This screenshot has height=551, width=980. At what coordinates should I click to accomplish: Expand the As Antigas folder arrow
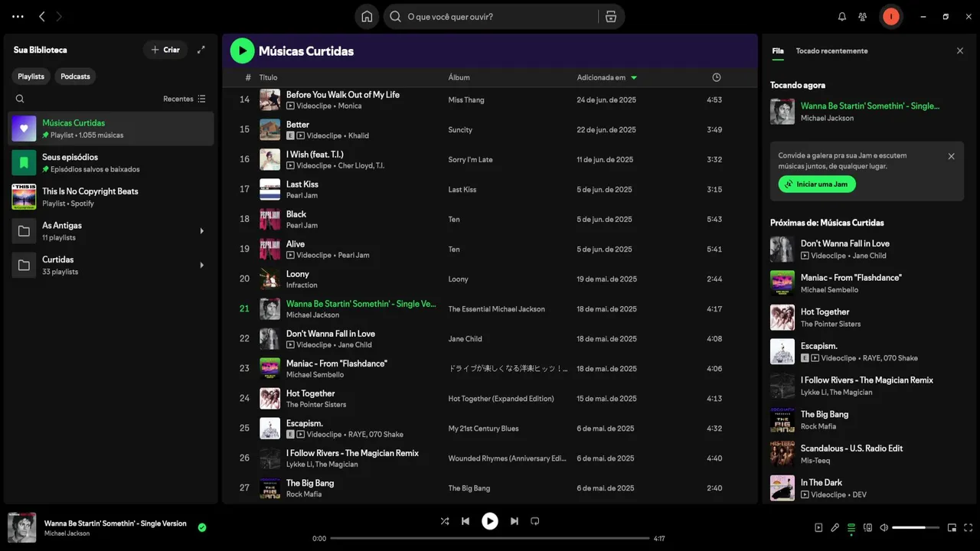coord(202,231)
